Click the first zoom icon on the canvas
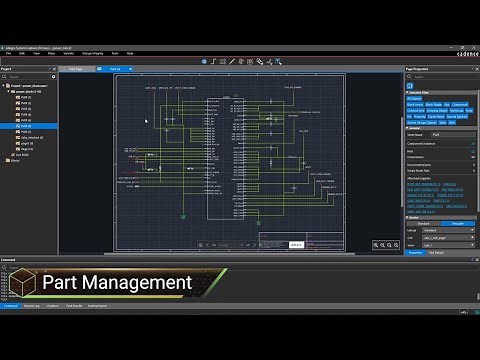The height and width of the screenshot is (360, 480). pyautogui.click(x=376, y=245)
